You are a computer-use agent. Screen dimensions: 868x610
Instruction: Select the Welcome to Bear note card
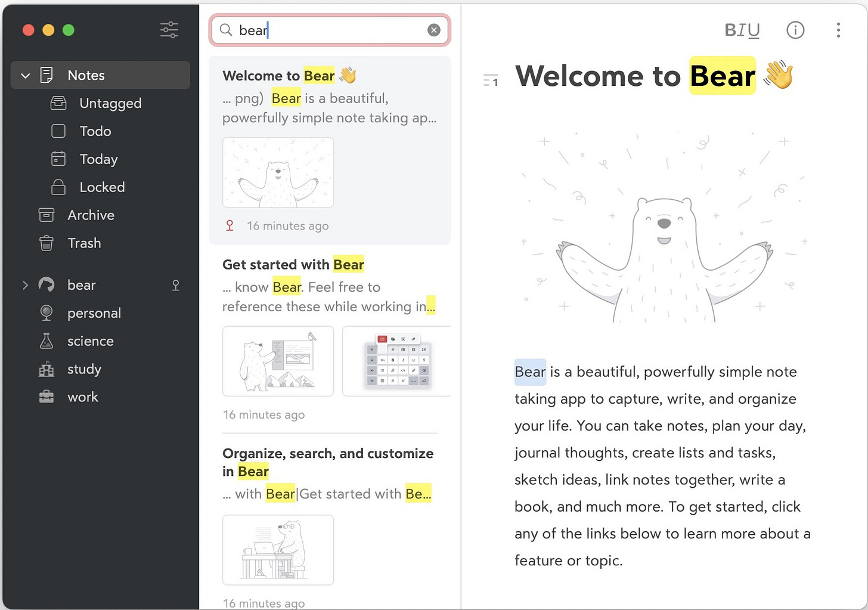330,150
